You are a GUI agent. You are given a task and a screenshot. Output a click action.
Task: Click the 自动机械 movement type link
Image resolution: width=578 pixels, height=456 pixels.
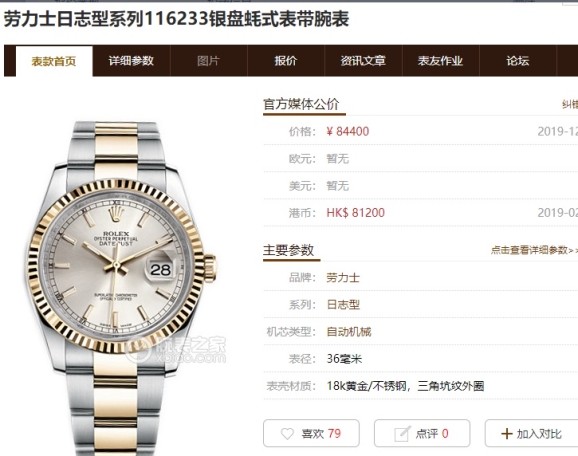[349, 332]
